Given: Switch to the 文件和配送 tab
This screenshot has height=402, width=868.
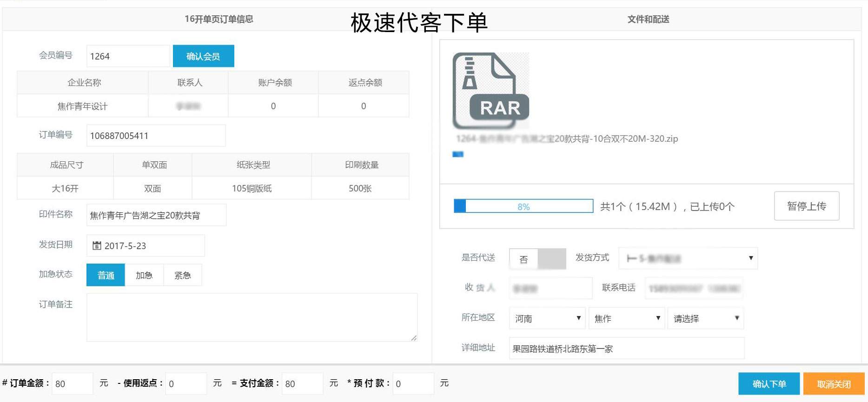Looking at the screenshot, I should [648, 19].
